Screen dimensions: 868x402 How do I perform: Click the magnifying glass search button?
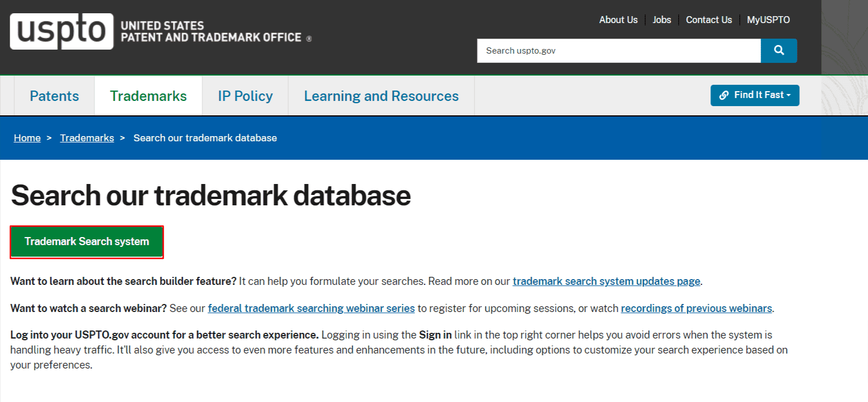(779, 51)
